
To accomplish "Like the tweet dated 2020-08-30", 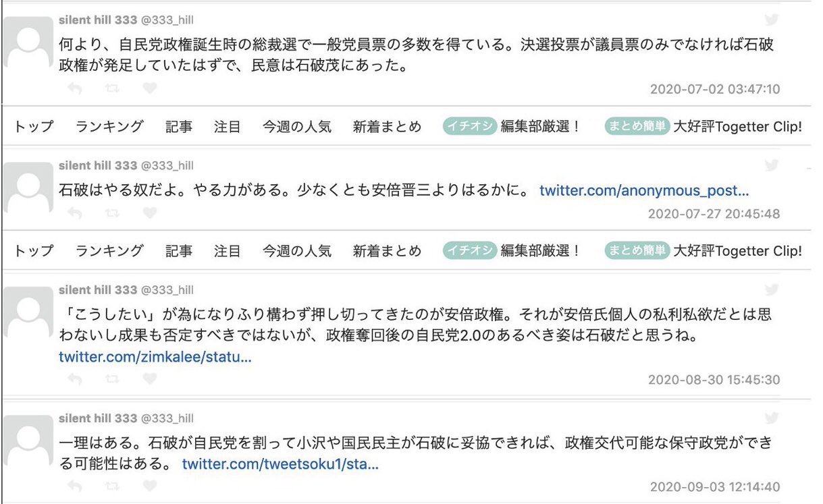I will click(150, 379).
